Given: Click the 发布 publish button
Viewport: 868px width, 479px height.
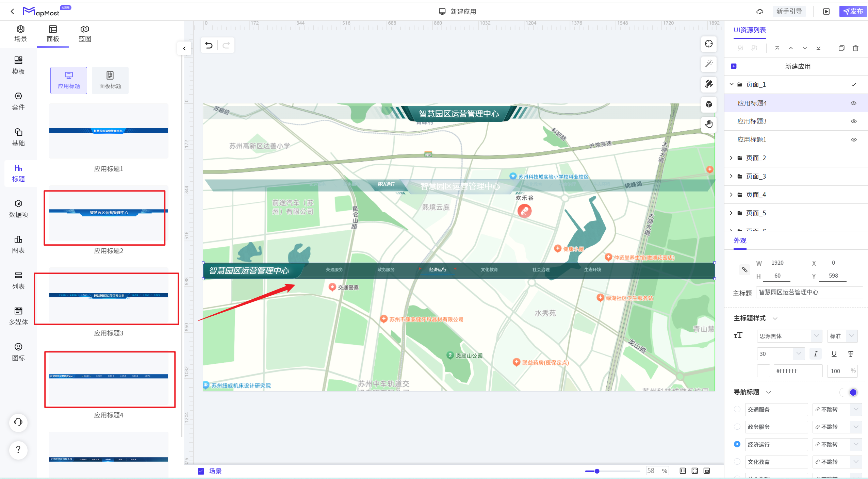Looking at the screenshot, I should 853,12.
